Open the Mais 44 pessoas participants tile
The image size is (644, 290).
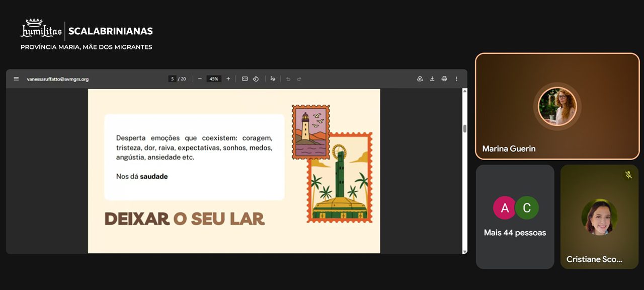[x=515, y=216]
